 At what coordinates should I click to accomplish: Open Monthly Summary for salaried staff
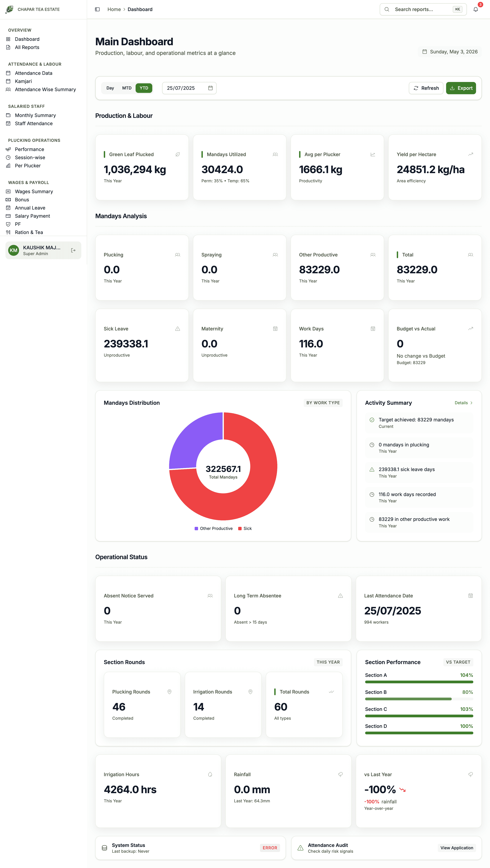click(x=35, y=115)
